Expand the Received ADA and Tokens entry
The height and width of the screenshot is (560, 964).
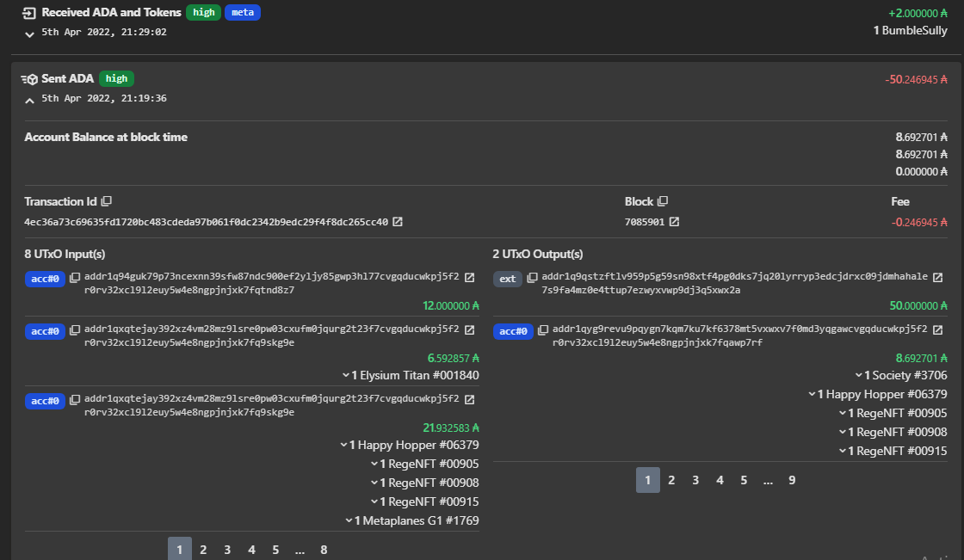tap(29, 34)
